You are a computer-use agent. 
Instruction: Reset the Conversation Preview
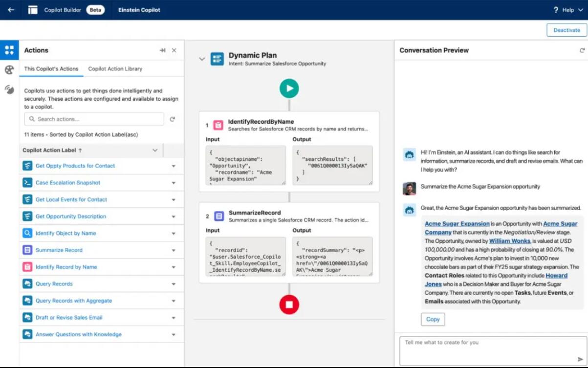click(x=582, y=50)
